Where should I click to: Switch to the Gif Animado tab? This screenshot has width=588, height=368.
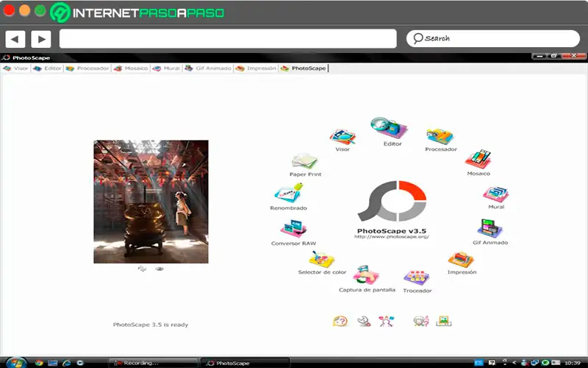208,68
